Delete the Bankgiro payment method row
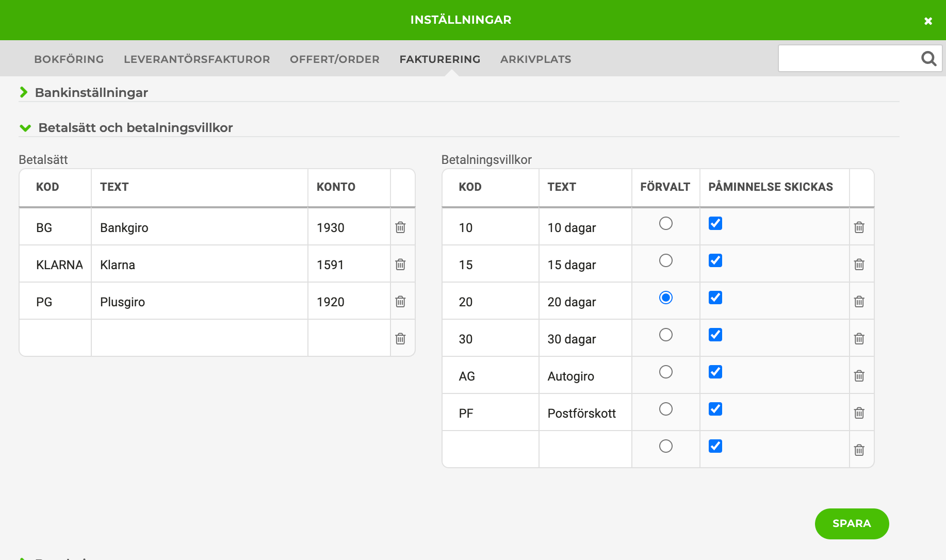The width and height of the screenshot is (946, 560). pos(400,227)
